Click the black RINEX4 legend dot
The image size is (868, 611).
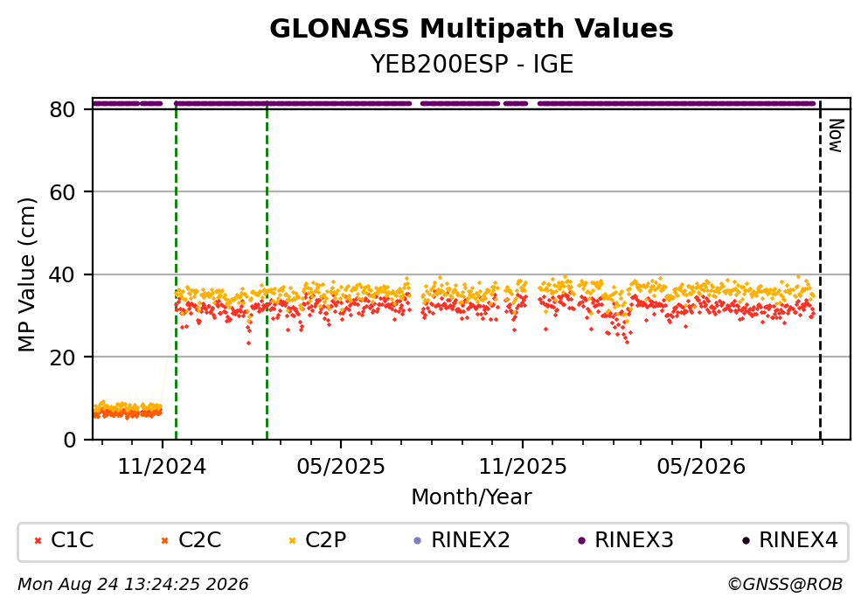[746, 541]
